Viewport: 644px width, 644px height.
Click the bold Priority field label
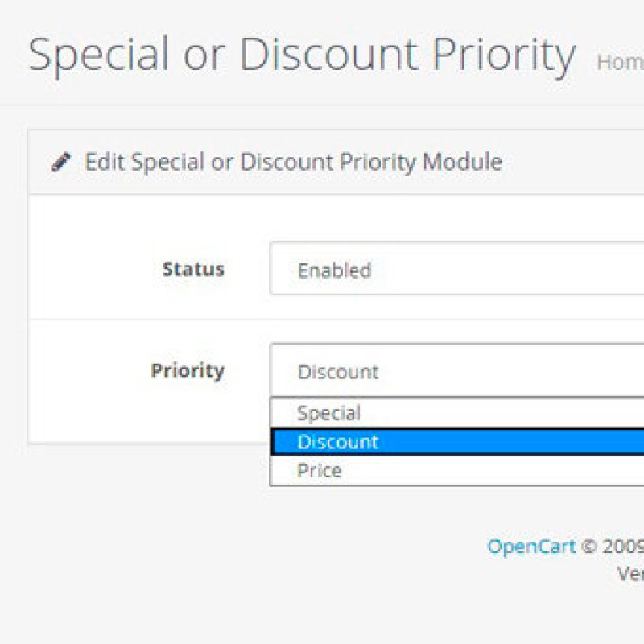pos(188,371)
